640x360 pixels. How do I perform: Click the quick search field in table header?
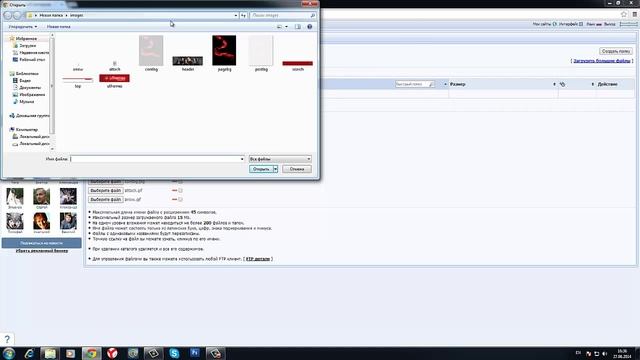[415, 84]
